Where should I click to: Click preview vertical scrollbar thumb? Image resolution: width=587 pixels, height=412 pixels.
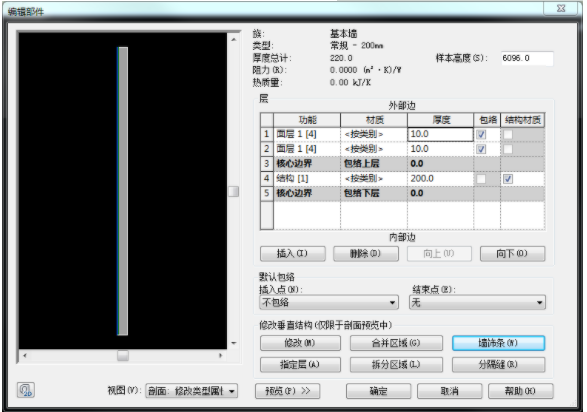(234, 192)
